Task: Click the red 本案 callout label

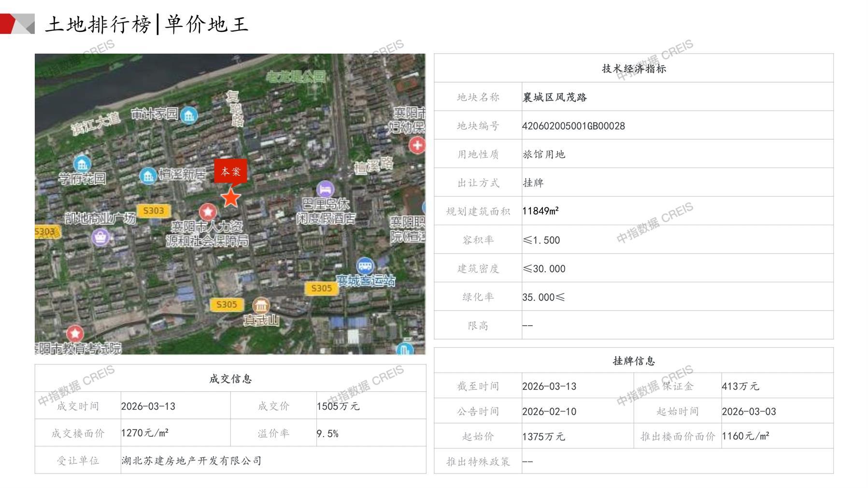Action: pos(230,171)
